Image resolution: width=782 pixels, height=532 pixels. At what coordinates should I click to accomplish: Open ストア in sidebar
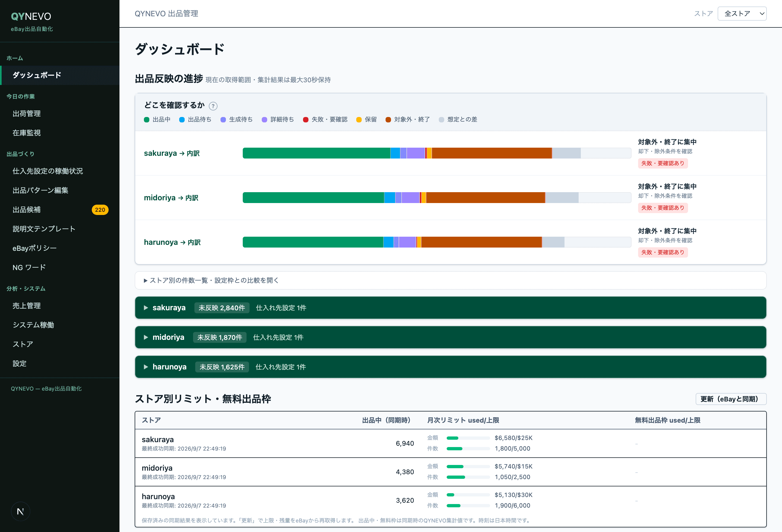pyautogui.click(x=60, y=344)
